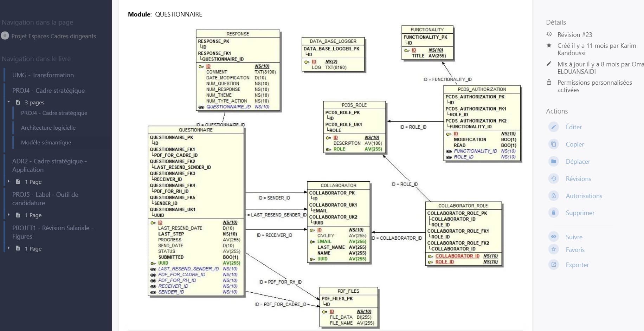Go to Projet Espaces Cadres dirigeants section
Image resolution: width=644 pixels, height=331 pixels.
53,36
